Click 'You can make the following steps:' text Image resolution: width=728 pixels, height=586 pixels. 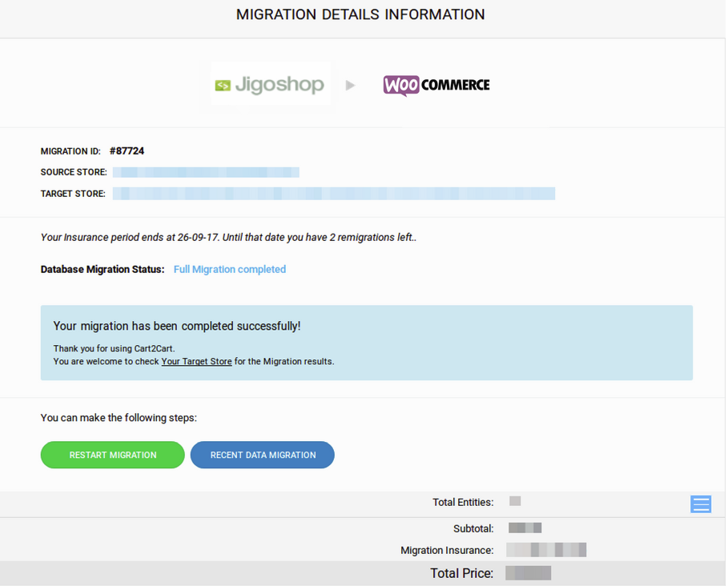(x=119, y=418)
